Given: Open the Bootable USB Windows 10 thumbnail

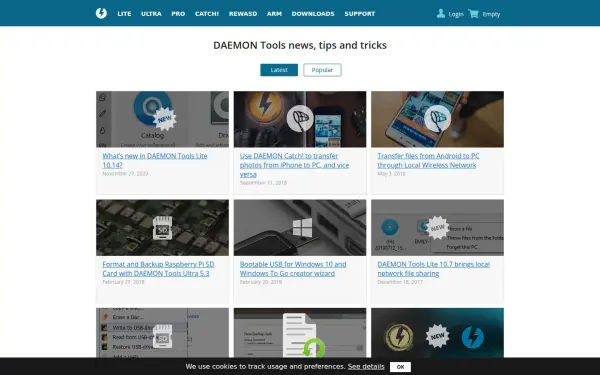Looking at the screenshot, I should tap(300, 228).
